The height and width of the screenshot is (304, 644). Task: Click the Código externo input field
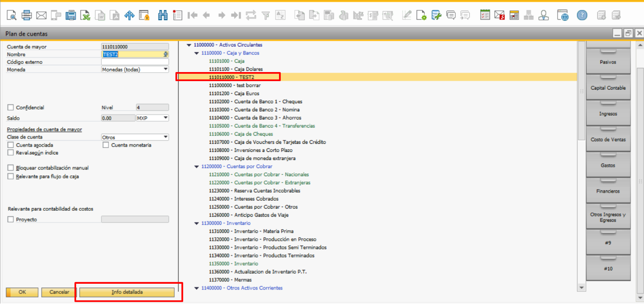135,62
